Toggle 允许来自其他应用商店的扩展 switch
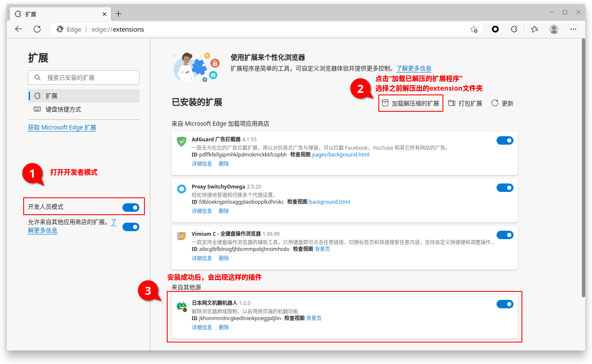 pyautogui.click(x=131, y=227)
